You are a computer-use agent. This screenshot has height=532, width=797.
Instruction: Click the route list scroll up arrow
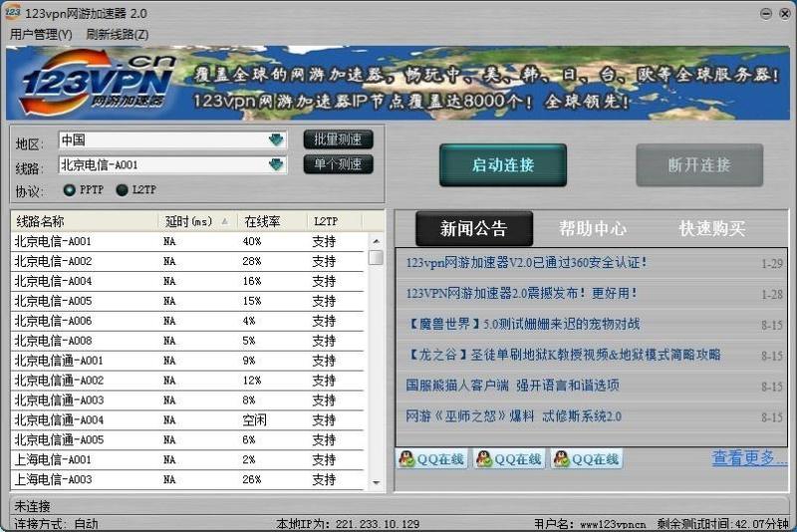pyautogui.click(x=376, y=241)
